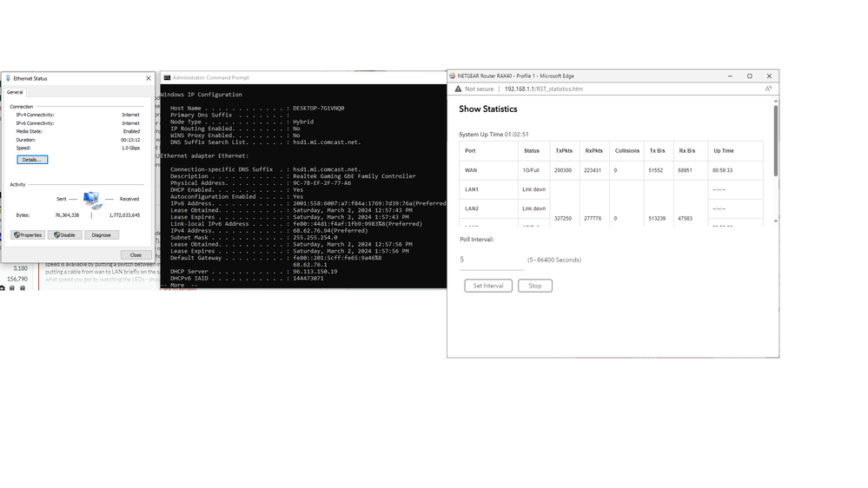Click the Stop polling button
Screen dimensions: 868x488
(534, 286)
